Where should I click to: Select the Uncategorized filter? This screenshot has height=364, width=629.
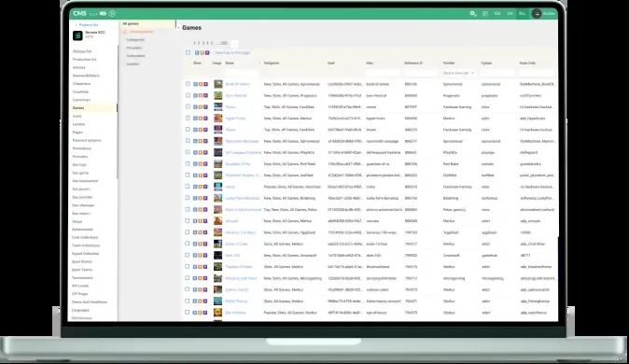[141, 32]
